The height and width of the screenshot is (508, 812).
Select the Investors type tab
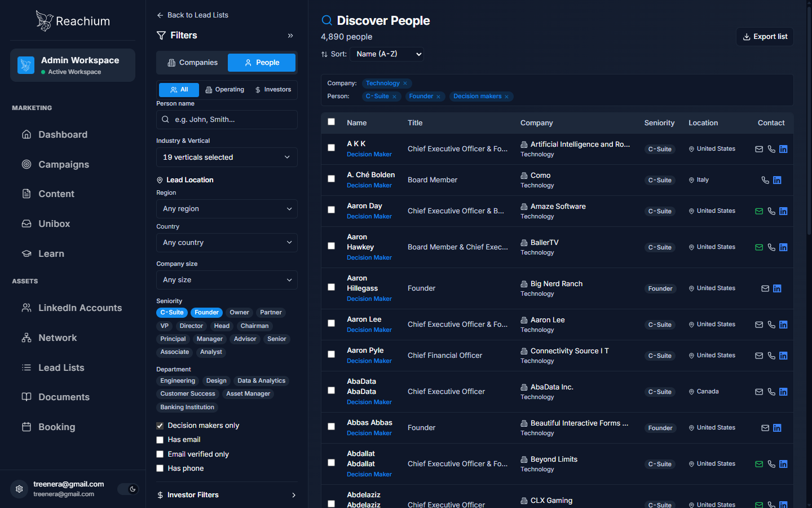[273, 90]
